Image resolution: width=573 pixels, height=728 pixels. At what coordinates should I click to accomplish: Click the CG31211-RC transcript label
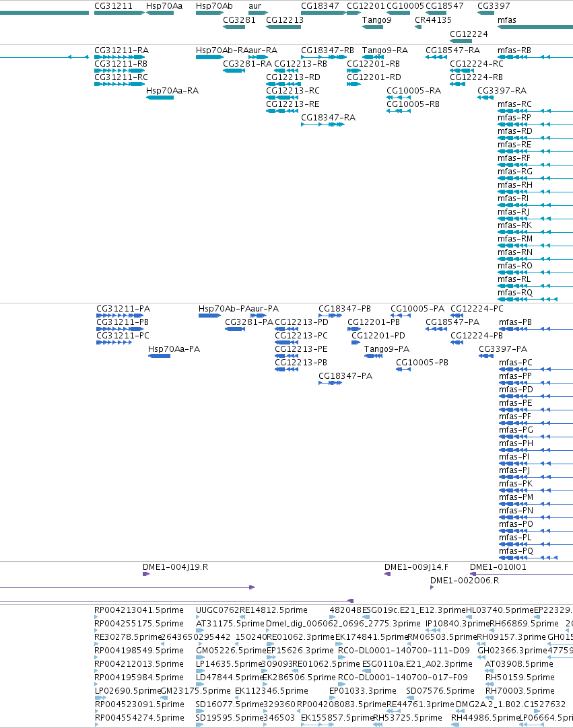(x=121, y=77)
